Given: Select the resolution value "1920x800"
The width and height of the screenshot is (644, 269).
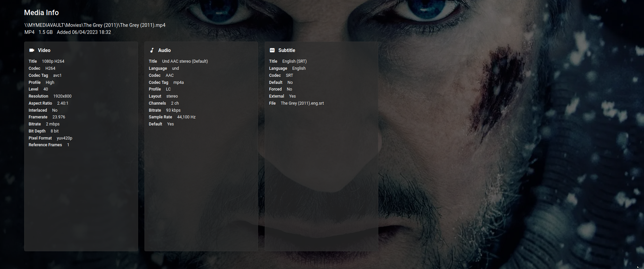Looking at the screenshot, I should [x=62, y=96].
